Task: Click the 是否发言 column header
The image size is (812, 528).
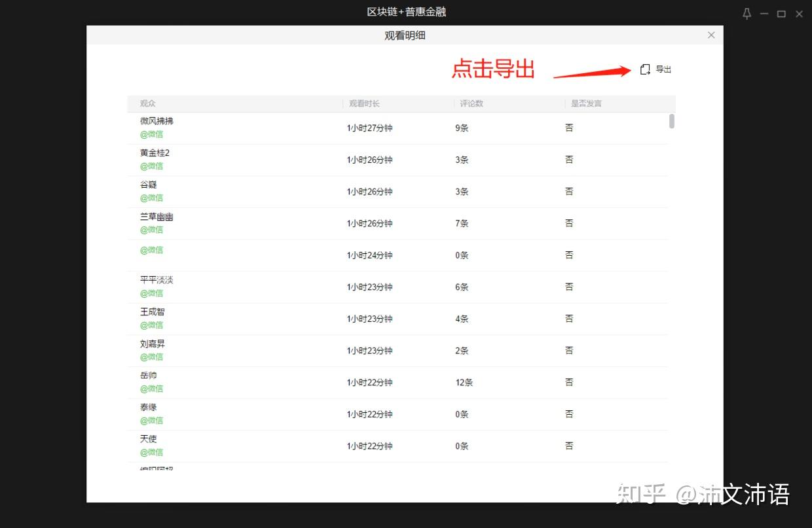Action: 586,103
